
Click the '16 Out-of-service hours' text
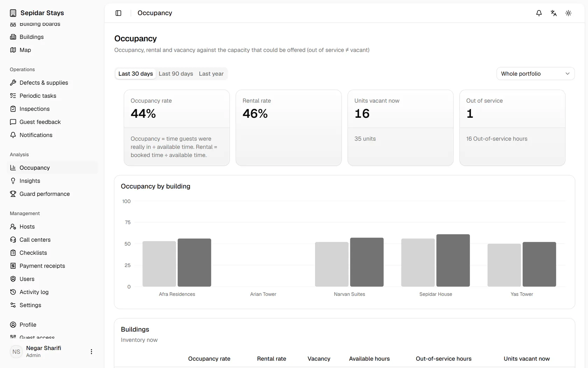(497, 139)
